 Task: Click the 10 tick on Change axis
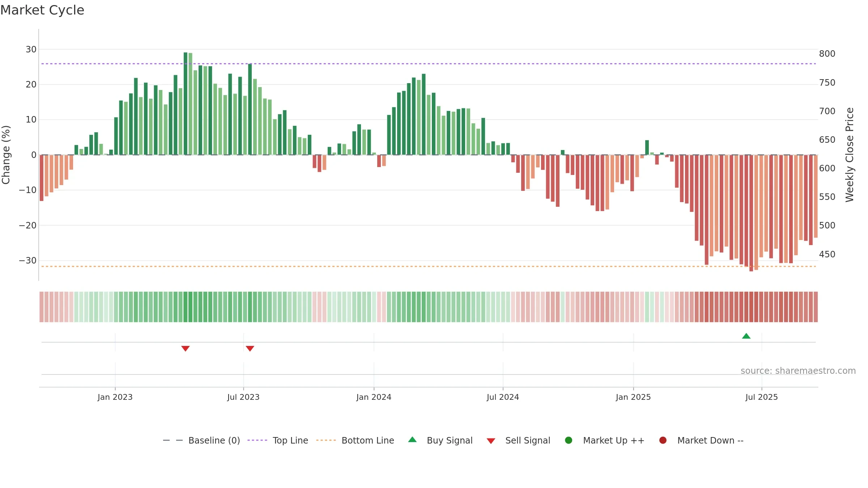31,120
